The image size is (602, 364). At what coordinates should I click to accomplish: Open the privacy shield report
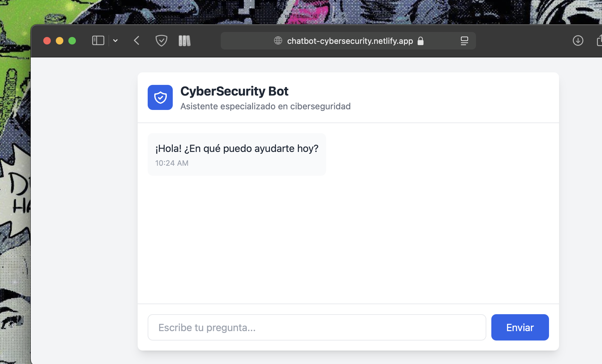coord(161,41)
